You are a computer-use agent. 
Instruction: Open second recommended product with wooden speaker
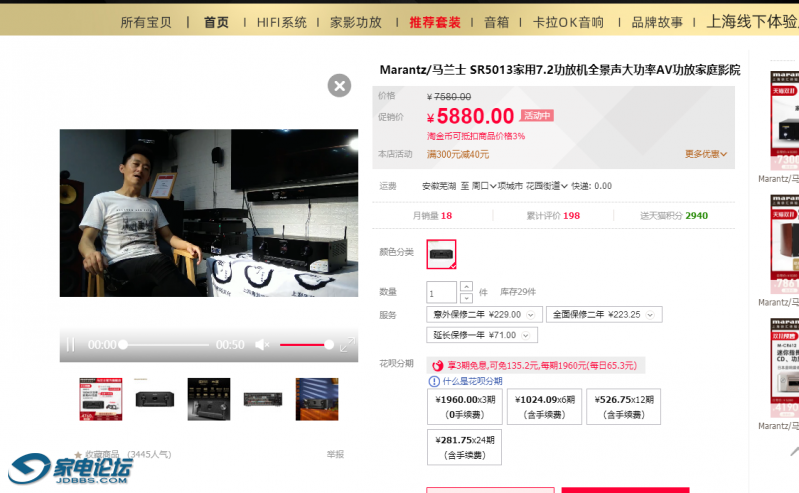pos(784,245)
